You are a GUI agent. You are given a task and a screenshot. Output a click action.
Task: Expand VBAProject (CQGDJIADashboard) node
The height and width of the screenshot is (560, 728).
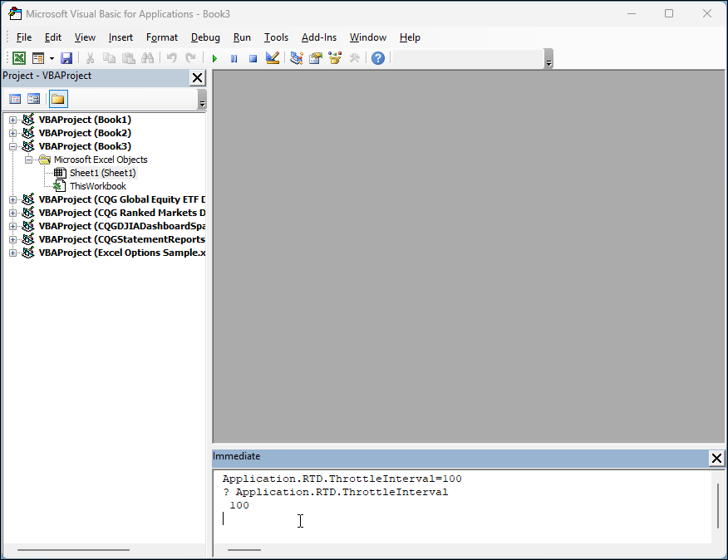click(x=13, y=226)
